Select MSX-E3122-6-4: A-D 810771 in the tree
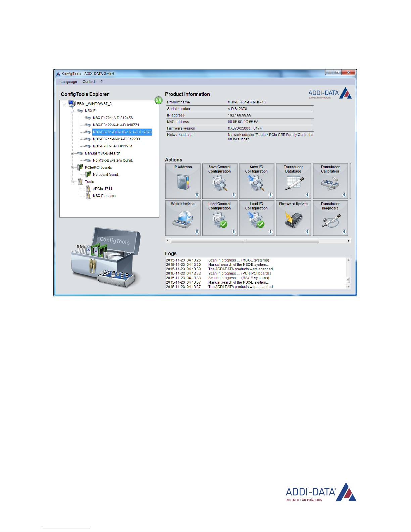 point(116,125)
